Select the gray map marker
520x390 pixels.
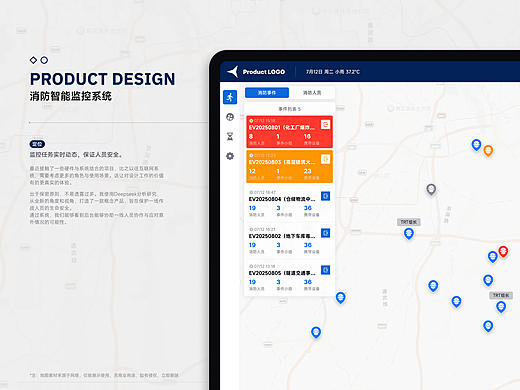431,190
